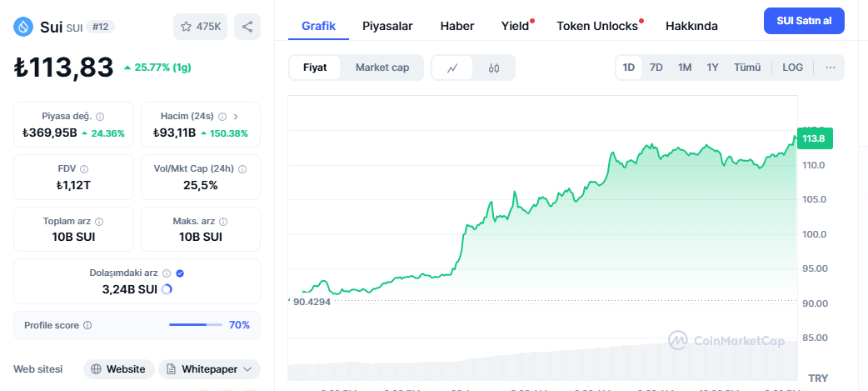Switch to the Haber tab
The width and height of the screenshot is (868, 391).
(457, 26)
